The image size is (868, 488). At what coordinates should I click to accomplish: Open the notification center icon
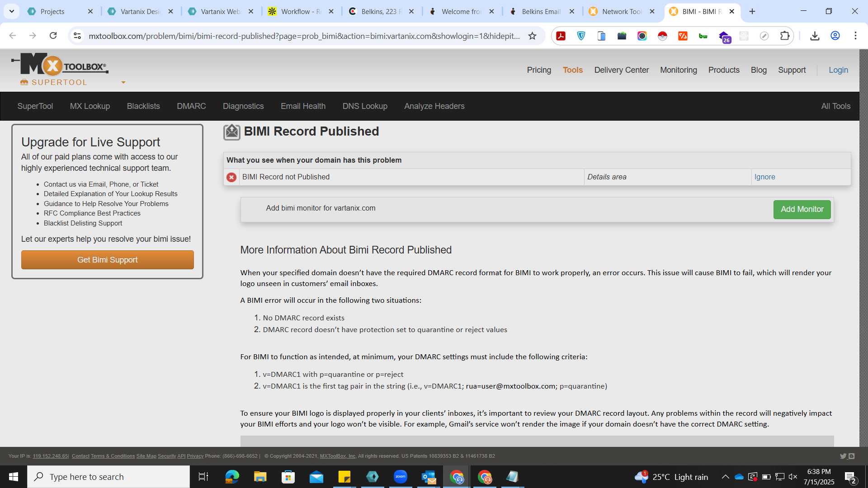tap(850, 477)
